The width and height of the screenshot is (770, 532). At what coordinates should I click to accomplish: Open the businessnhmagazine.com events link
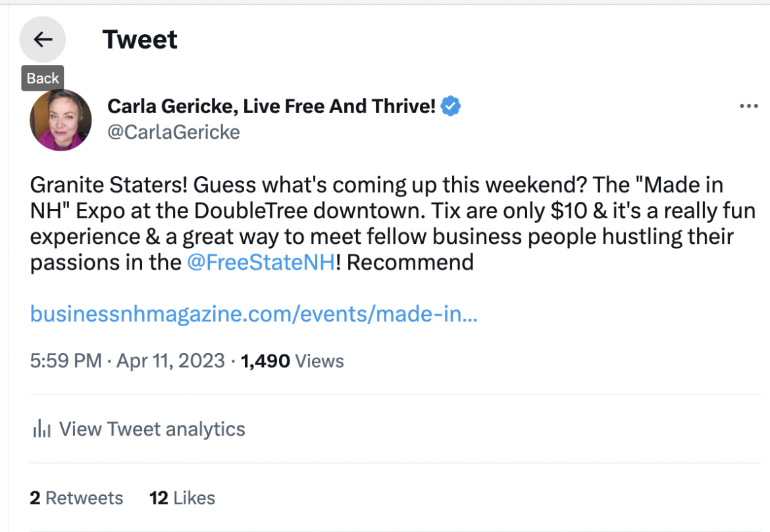pyautogui.click(x=253, y=314)
